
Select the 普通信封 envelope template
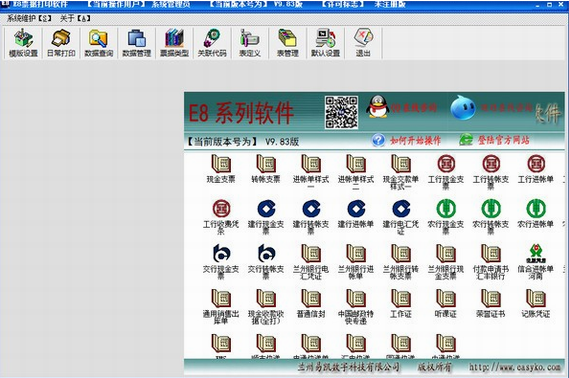point(311,304)
